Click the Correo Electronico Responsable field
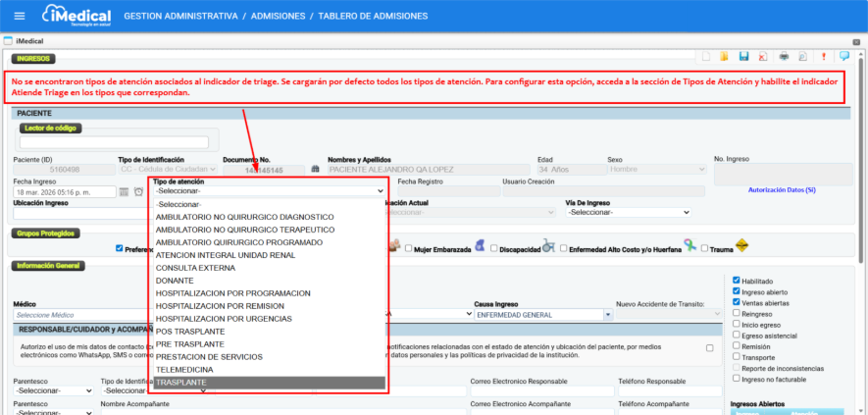 point(541,390)
